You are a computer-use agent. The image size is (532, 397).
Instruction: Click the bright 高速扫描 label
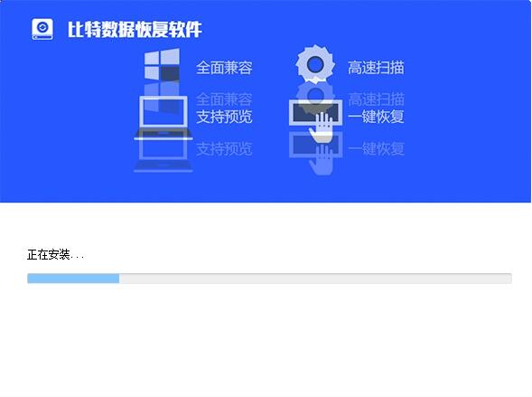point(376,68)
